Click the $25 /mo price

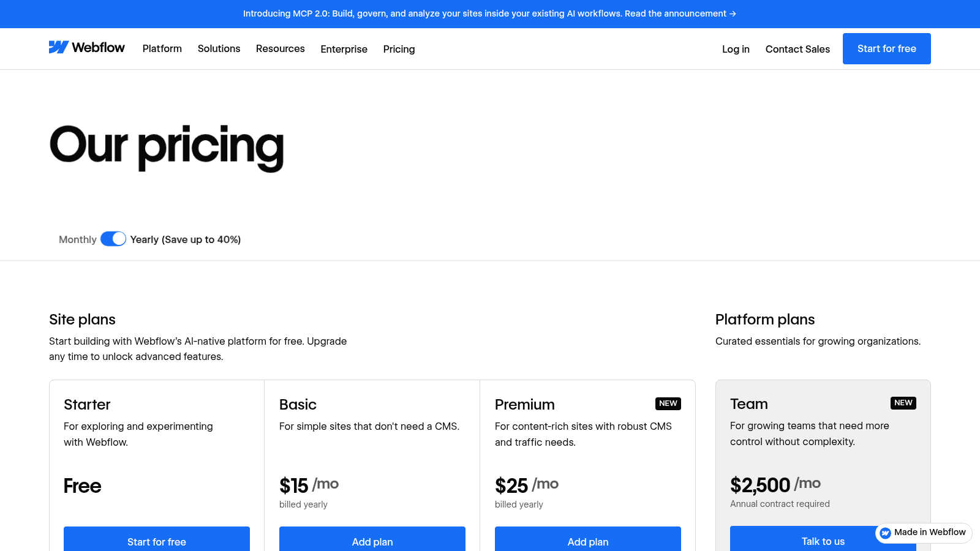pos(527,485)
